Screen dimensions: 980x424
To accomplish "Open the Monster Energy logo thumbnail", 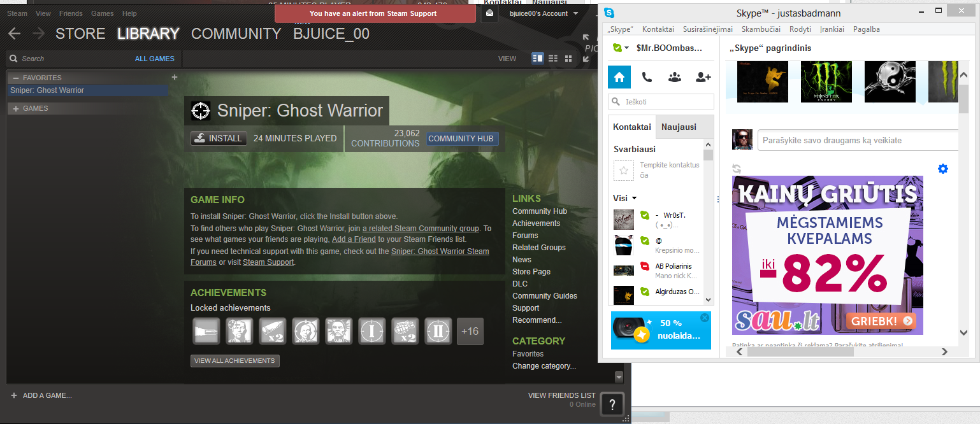I will coord(826,81).
